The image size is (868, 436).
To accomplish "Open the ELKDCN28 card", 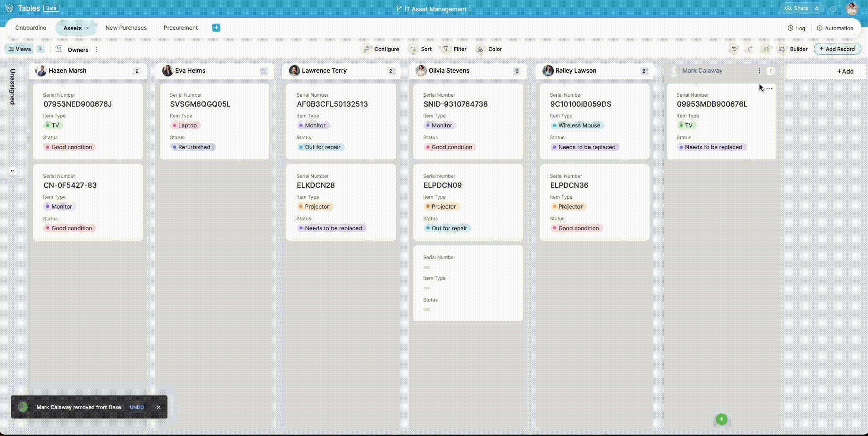I will coord(341,202).
